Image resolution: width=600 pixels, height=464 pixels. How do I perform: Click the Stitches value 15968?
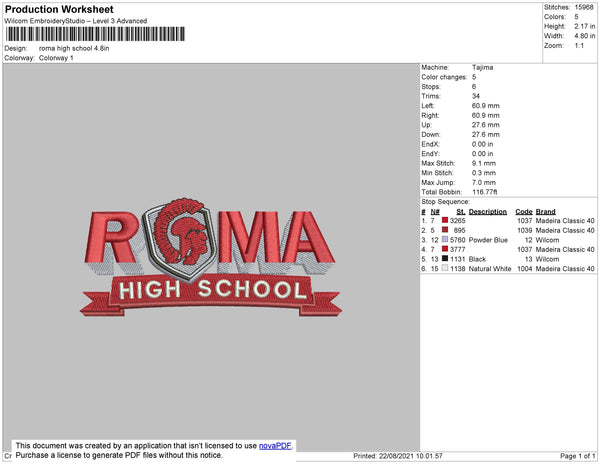pos(584,7)
